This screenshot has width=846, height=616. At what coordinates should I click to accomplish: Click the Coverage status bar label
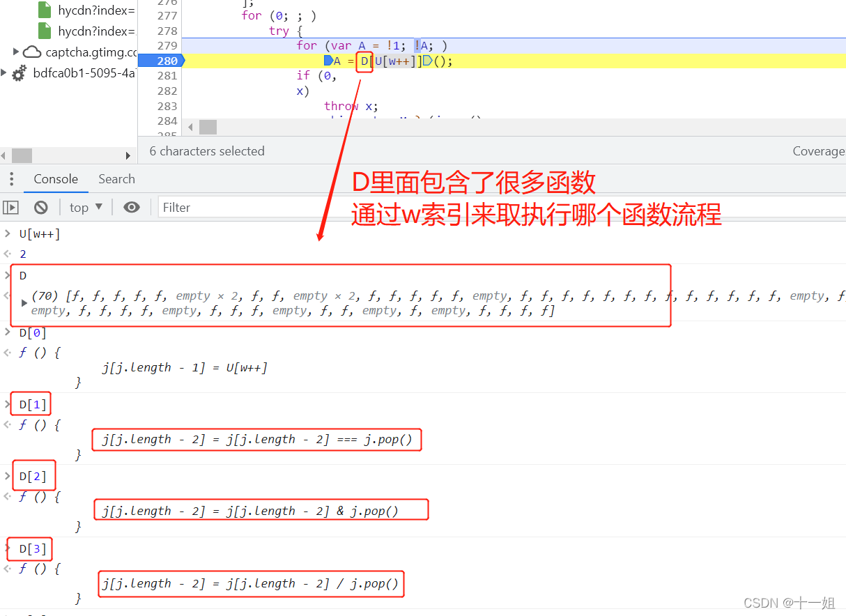pos(819,151)
